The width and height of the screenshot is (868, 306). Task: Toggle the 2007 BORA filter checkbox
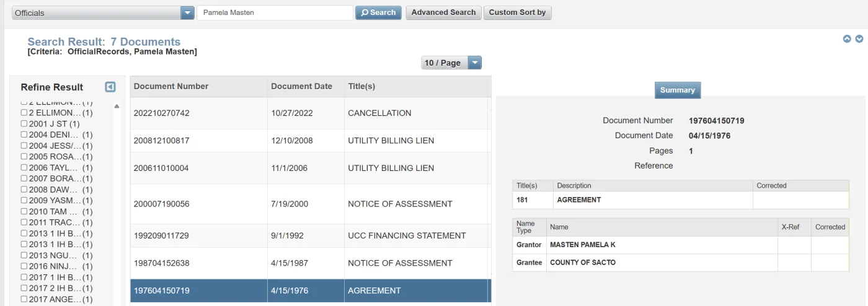pos(24,178)
